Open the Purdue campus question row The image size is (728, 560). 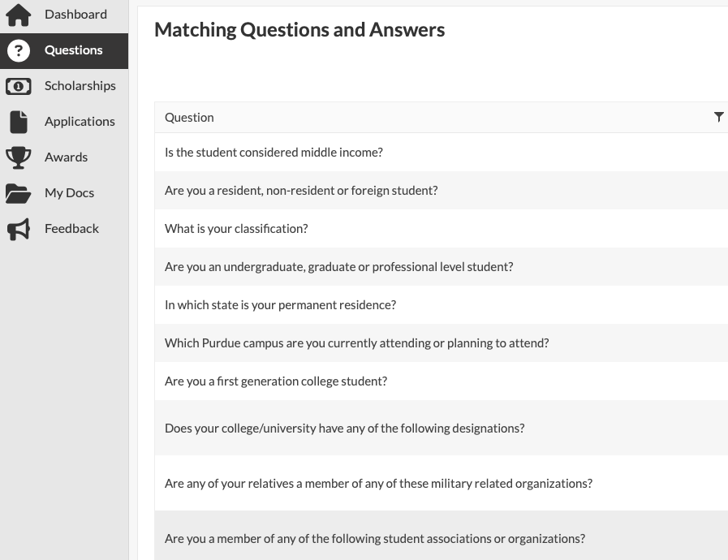coord(356,343)
